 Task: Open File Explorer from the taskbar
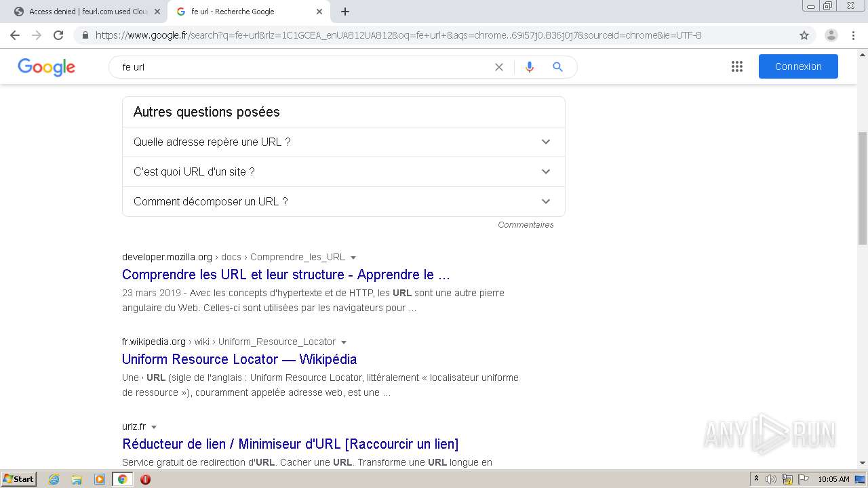point(77,479)
